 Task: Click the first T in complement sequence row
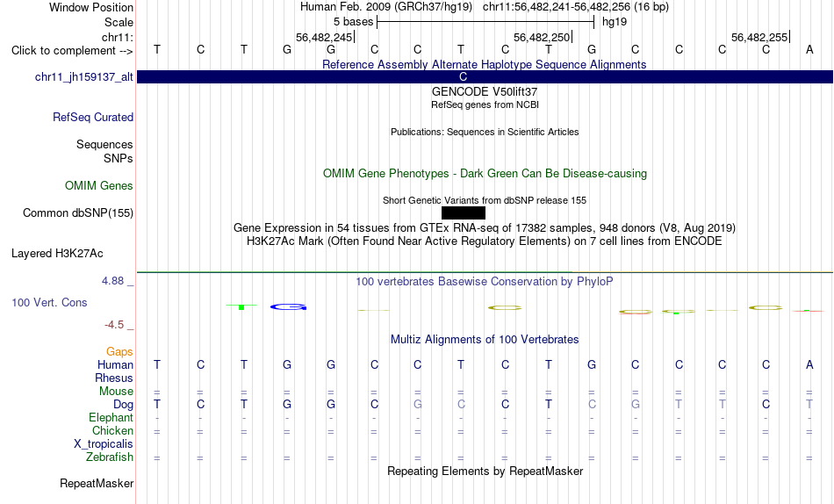(x=157, y=49)
